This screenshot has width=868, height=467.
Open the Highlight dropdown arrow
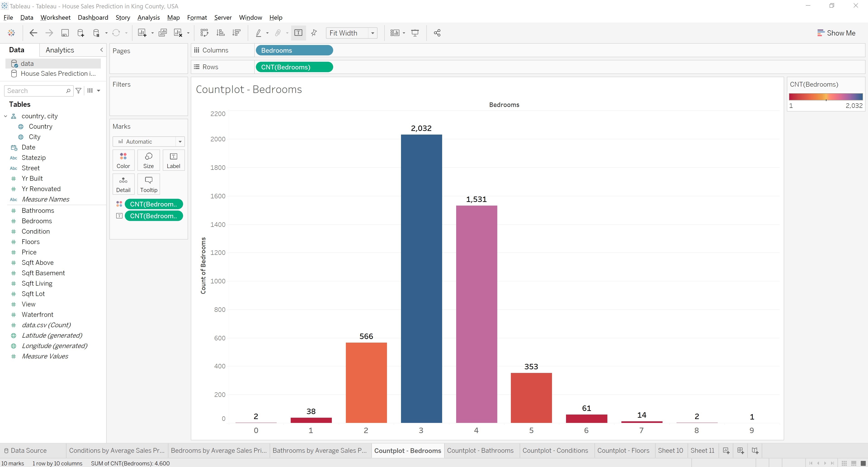[x=267, y=33]
